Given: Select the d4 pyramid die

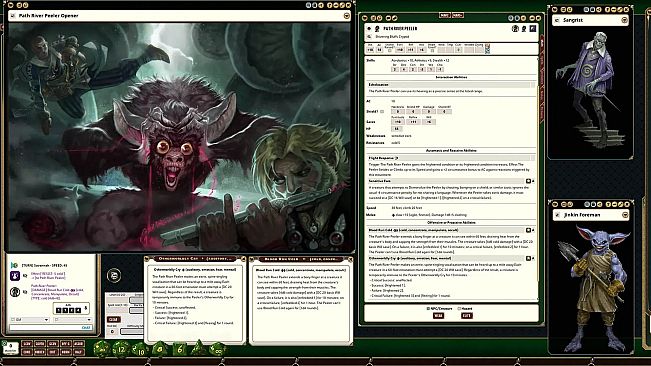Looking at the screenshot, I should pyautogui.click(x=198, y=348).
